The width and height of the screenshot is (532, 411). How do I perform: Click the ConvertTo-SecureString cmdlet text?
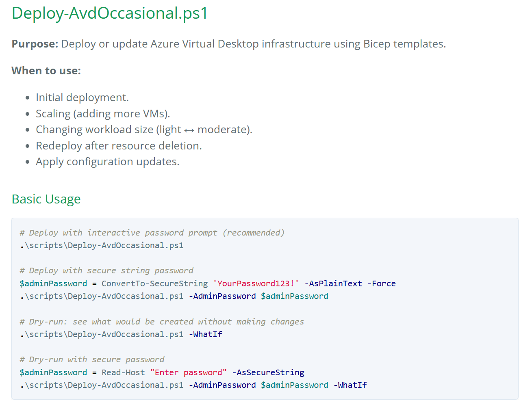click(x=154, y=283)
